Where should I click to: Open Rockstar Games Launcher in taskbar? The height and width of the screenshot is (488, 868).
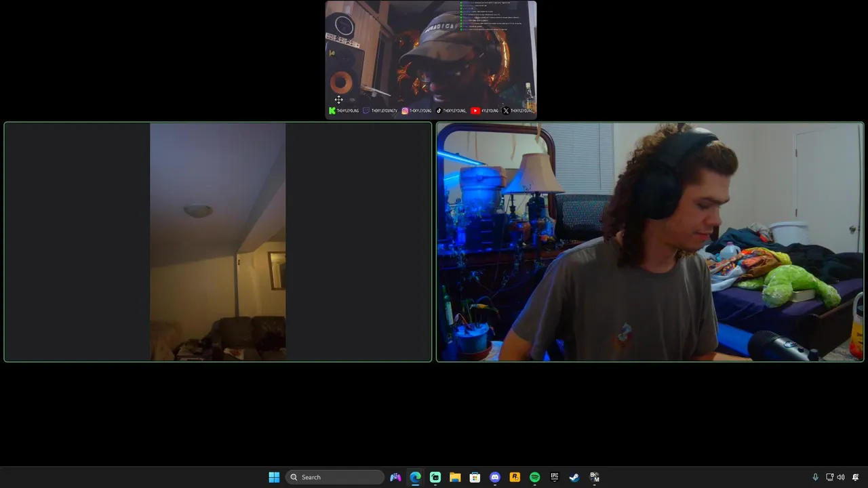click(515, 477)
